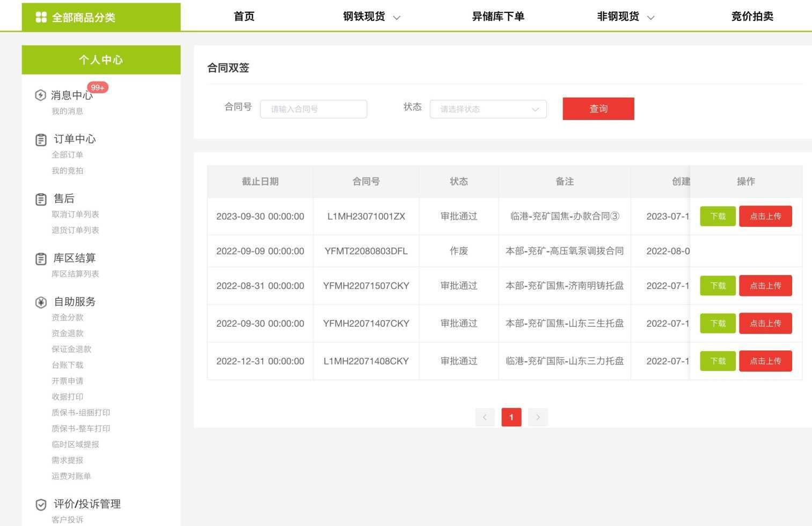Click the 截止日期 column header
Image resolution: width=812 pixels, height=526 pixels.
260,182
